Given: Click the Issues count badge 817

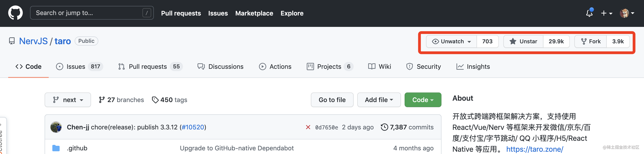Looking at the screenshot, I should coord(96,67).
